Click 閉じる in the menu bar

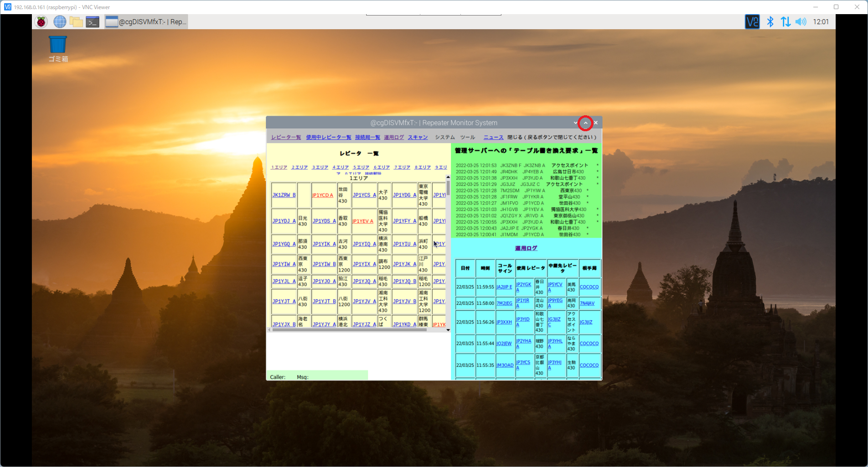(x=515, y=137)
